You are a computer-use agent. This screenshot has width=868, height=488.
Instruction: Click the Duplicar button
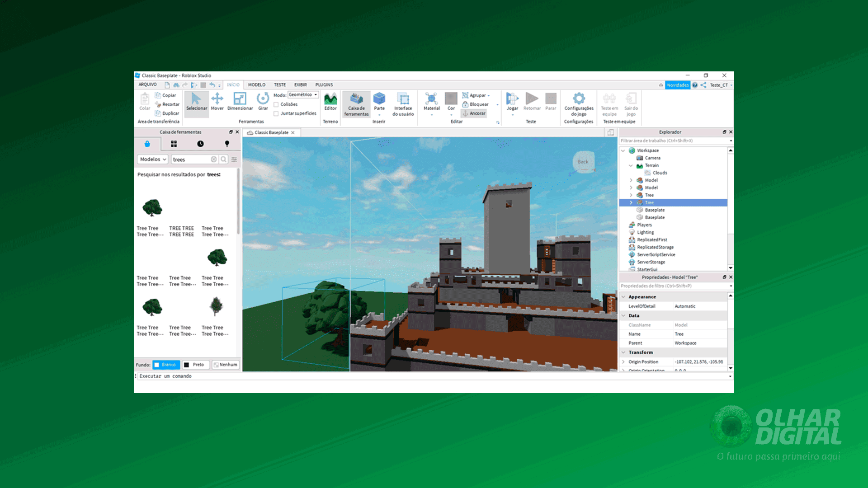coord(167,113)
